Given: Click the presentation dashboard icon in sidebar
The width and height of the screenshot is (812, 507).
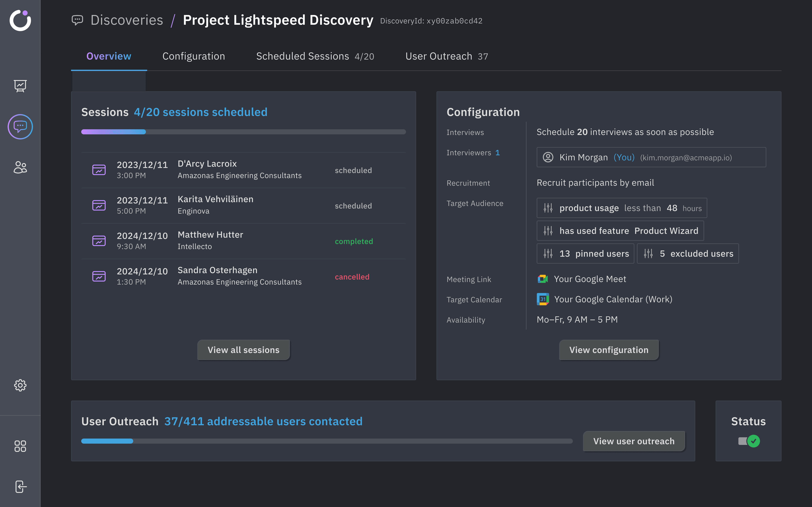Looking at the screenshot, I should (x=20, y=86).
